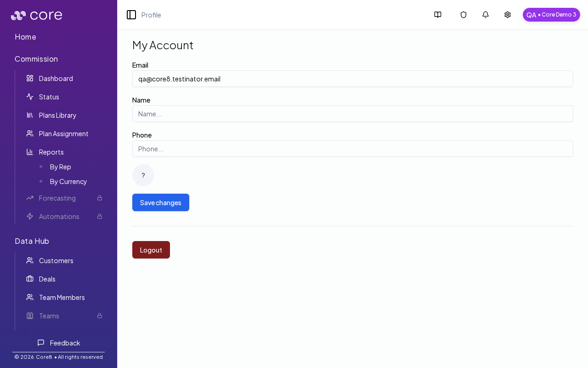Image resolution: width=588 pixels, height=368 pixels.
Task: Click the Reports chart icon
Action: pos(29,152)
